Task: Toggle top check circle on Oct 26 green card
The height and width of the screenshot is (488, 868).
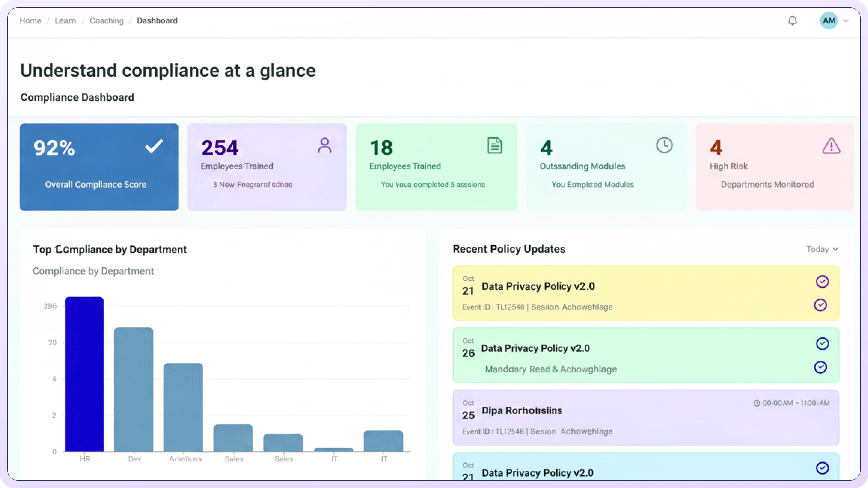Action: coord(822,344)
